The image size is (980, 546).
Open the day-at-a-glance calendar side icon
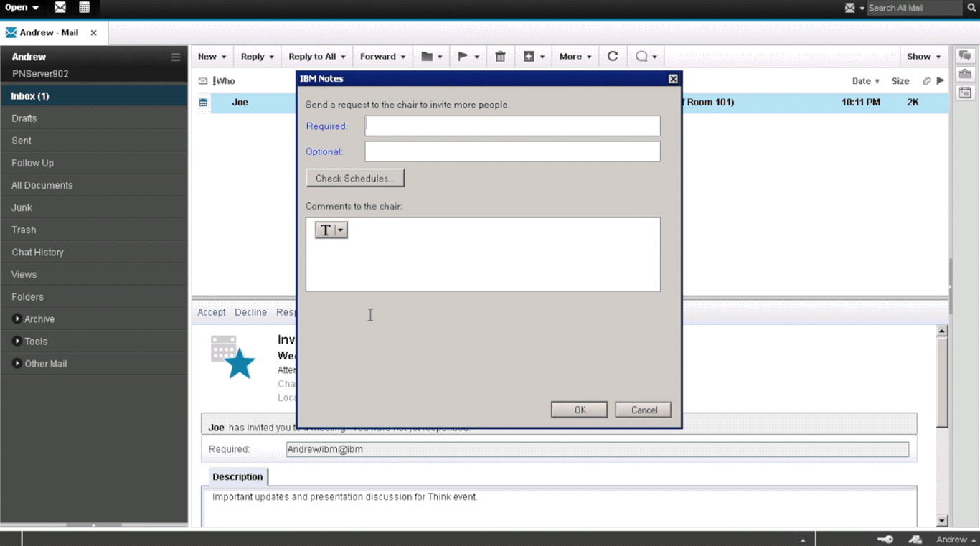coord(965,93)
